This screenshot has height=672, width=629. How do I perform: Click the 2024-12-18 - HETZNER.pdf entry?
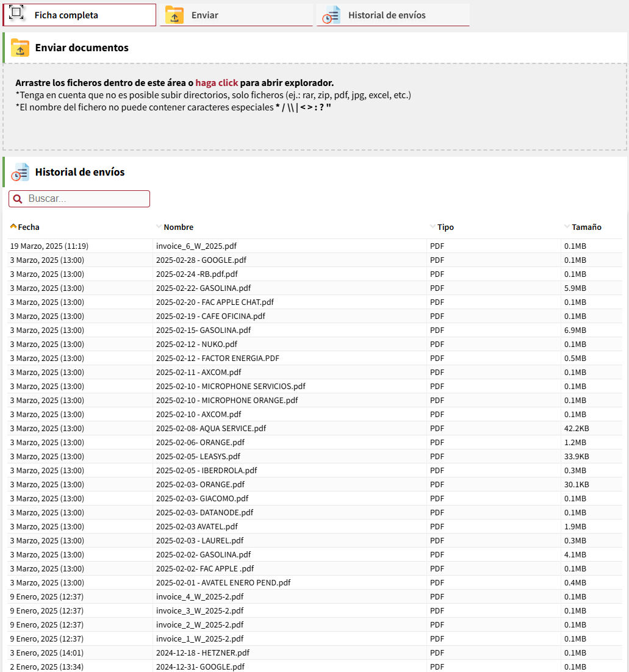click(203, 653)
